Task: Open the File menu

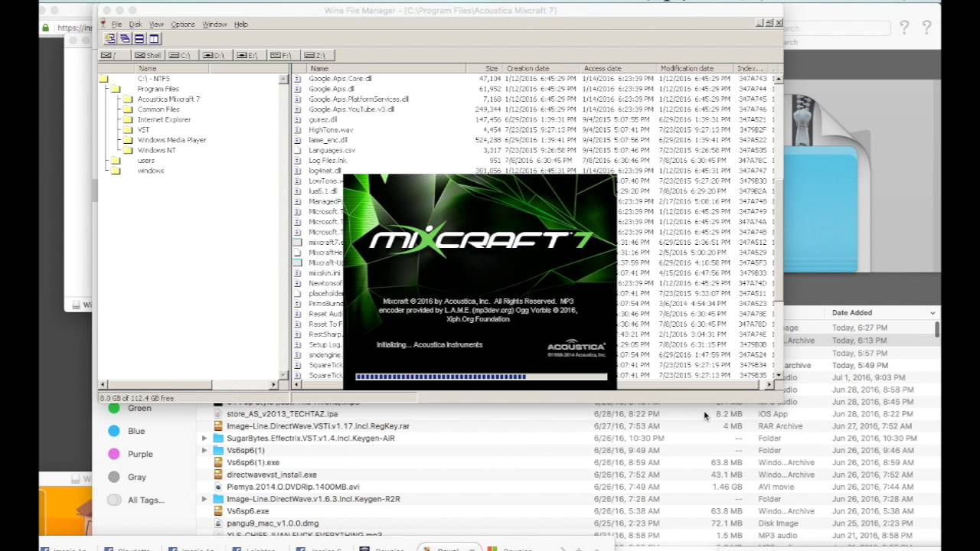Action: point(116,24)
